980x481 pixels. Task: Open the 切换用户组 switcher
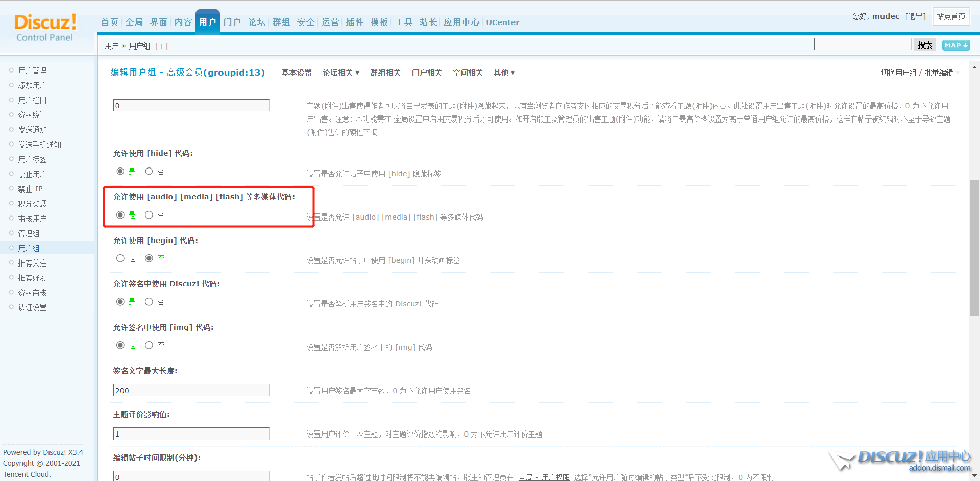898,73
